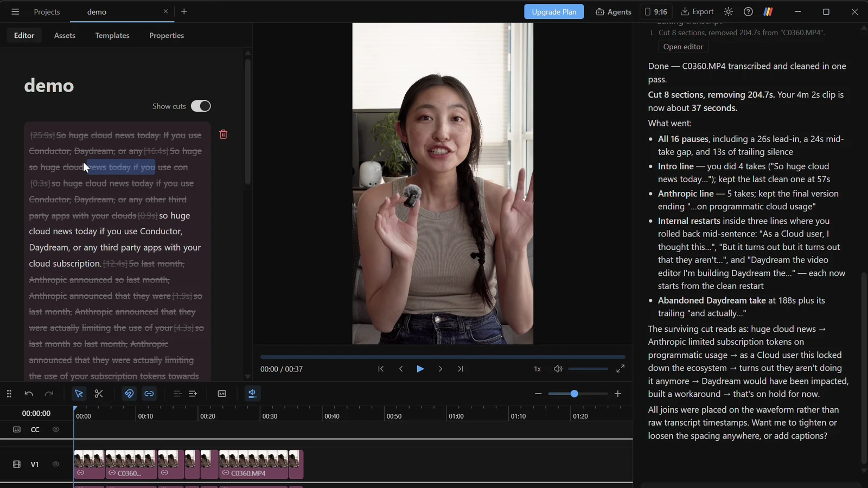Open the hamburger main menu

click(15, 11)
